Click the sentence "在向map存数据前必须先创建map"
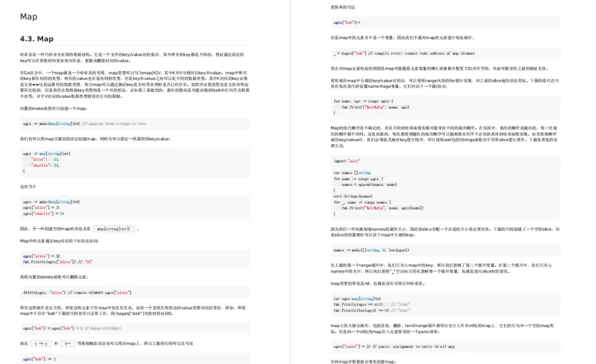Viewport: 596px width, 364px height. 363,362
